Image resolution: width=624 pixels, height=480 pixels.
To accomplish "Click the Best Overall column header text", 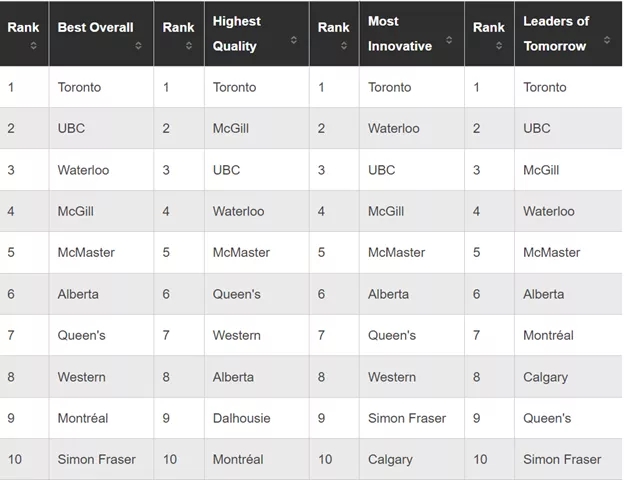I will (x=95, y=27).
